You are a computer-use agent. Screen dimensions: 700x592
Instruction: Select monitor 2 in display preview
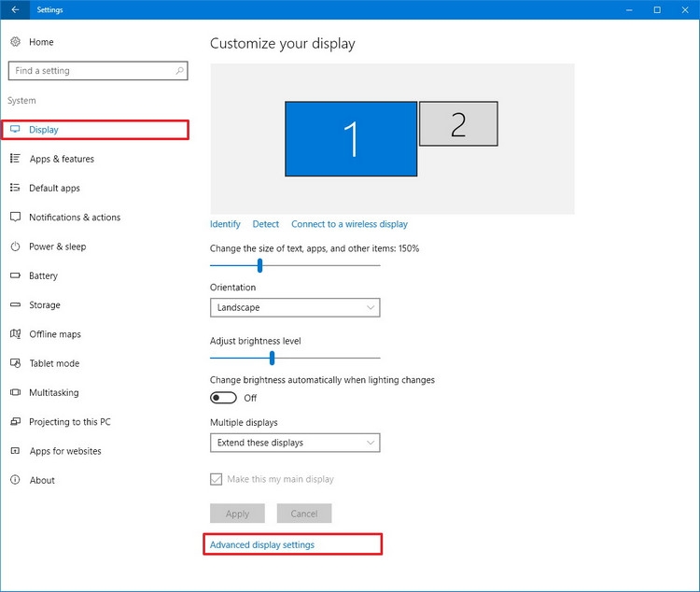click(458, 124)
